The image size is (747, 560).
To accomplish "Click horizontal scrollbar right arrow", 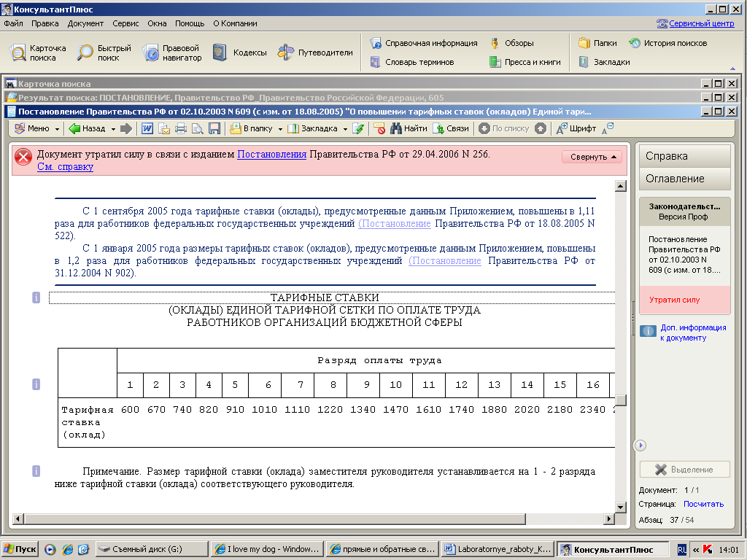I will 609,518.
